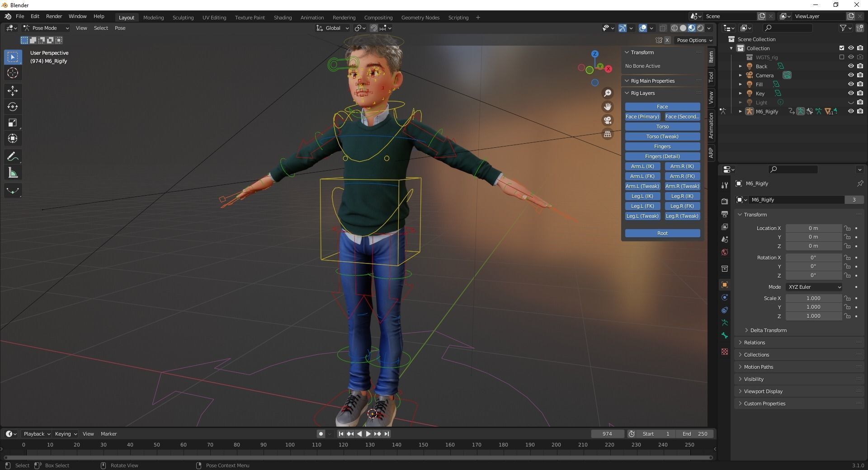The image size is (868, 470).
Task: Open the View Layer properties tab
Action: [x=725, y=226]
